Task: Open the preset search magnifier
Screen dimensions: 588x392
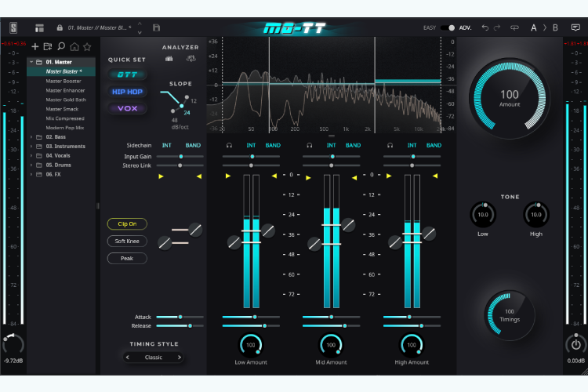Action: tap(61, 46)
